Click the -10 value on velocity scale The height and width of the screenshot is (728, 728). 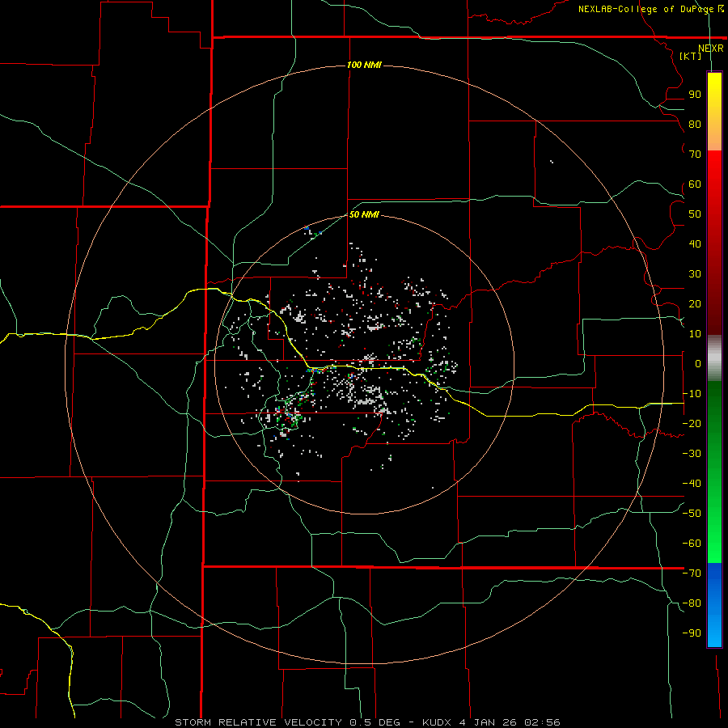tap(692, 394)
